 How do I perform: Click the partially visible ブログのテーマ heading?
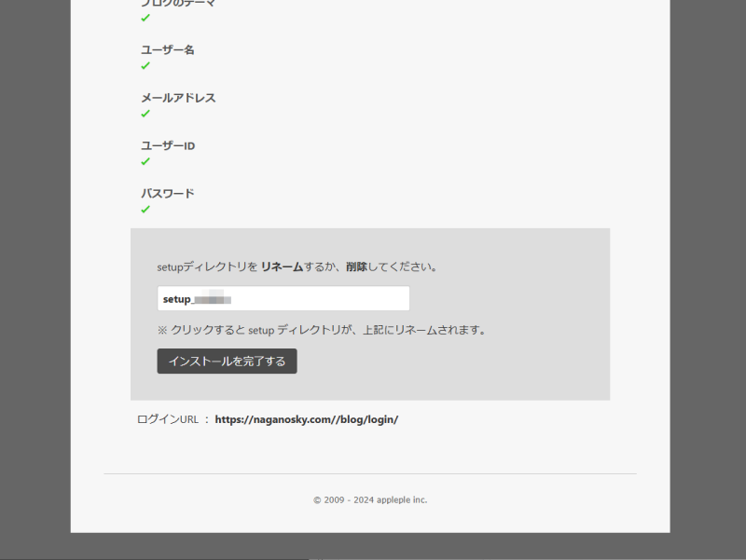tap(178, 4)
